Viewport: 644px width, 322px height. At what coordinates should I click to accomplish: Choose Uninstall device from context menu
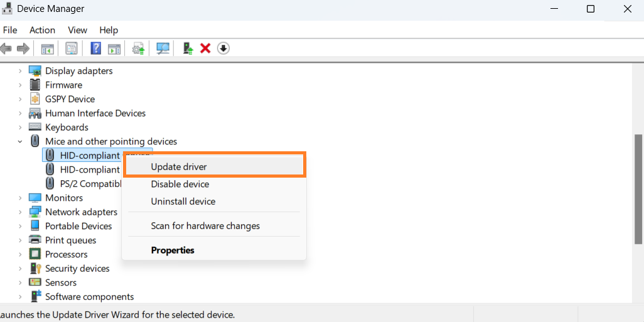coord(214,201)
